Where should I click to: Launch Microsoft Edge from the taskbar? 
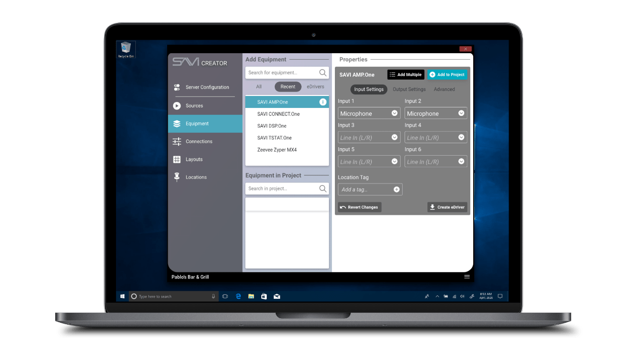point(238,296)
